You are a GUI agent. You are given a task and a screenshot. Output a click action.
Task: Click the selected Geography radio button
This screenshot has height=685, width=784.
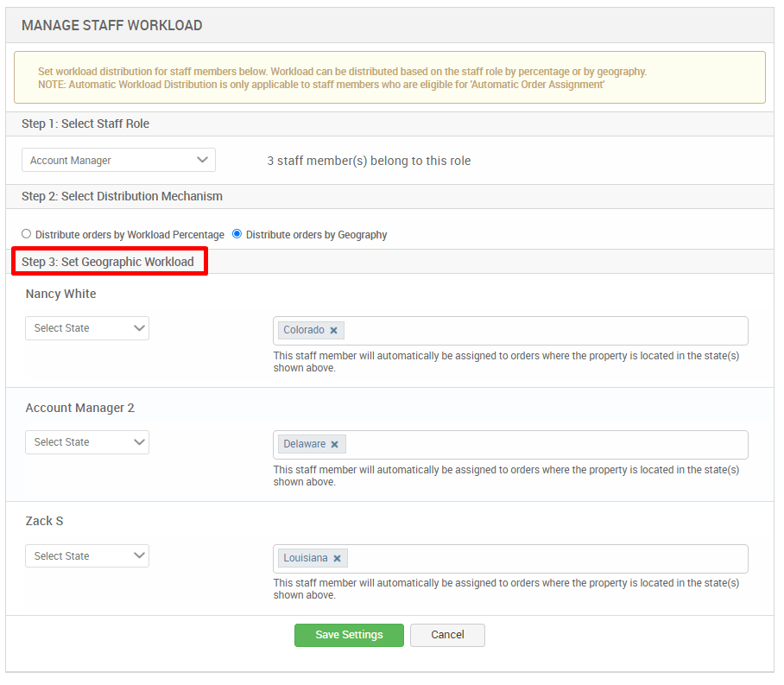tap(236, 234)
